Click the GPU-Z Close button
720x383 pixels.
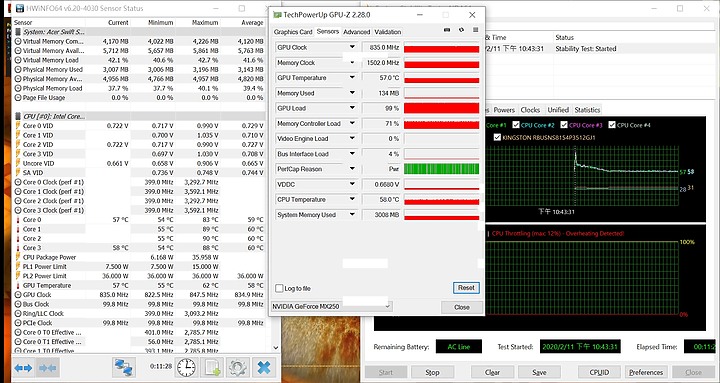462,307
